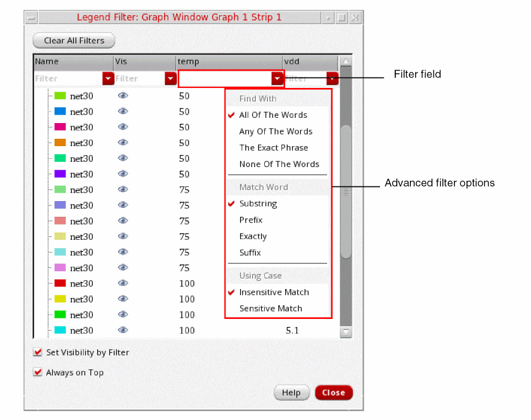This screenshot has width=531, height=420.
Task: Click the lavender blue color swatch
Action: click(x=60, y=205)
